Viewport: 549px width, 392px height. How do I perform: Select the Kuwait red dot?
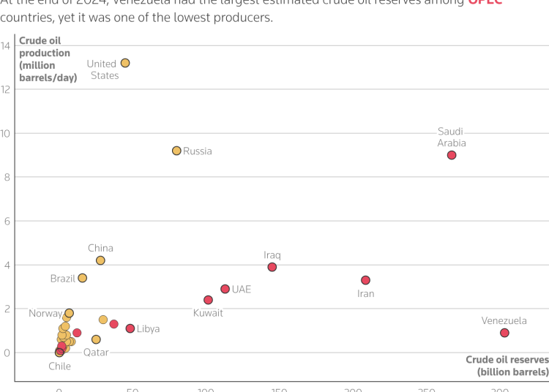click(x=208, y=300)
